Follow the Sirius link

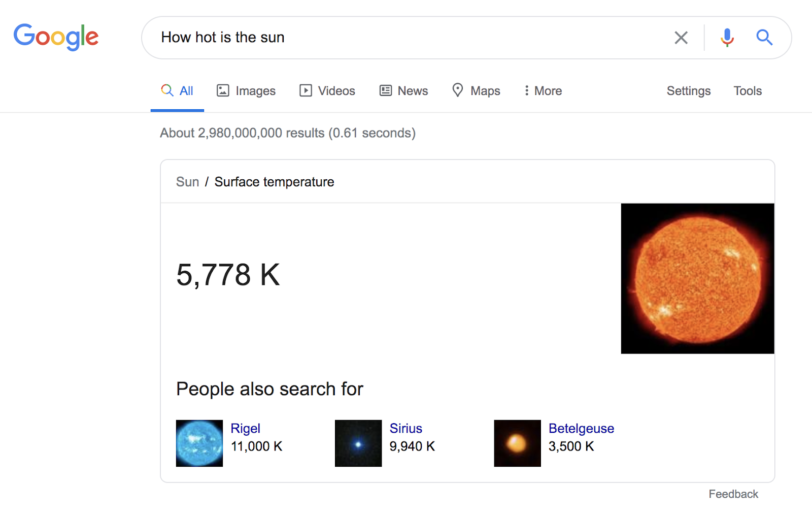(x=406, y=428)
